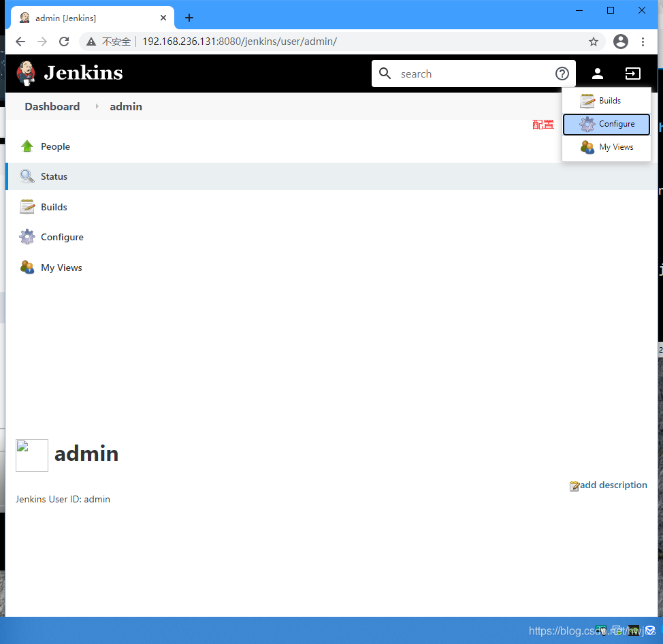Click the admin page heading text
This screenshot has width=663, height=644.
click(x=86, y=453)
